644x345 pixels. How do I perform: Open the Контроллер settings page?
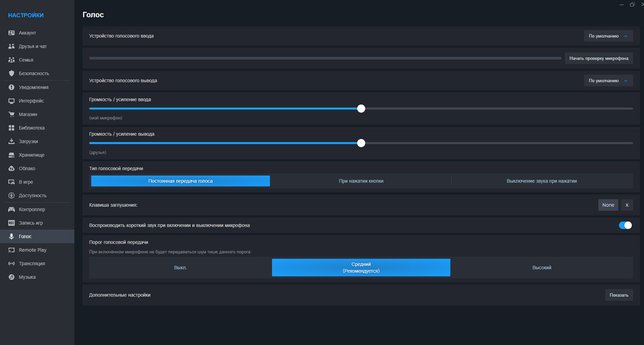click(x=37, y=209)
